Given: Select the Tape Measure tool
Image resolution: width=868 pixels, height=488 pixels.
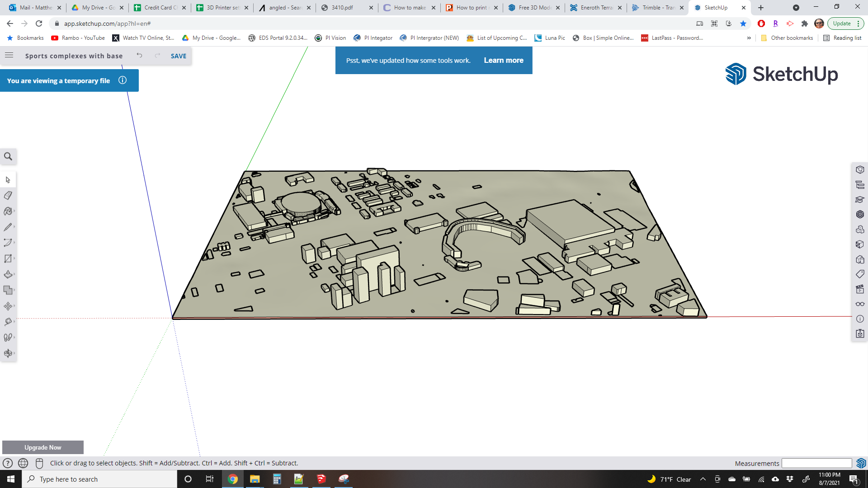Looking at the screenshot, I should (8, 321).
